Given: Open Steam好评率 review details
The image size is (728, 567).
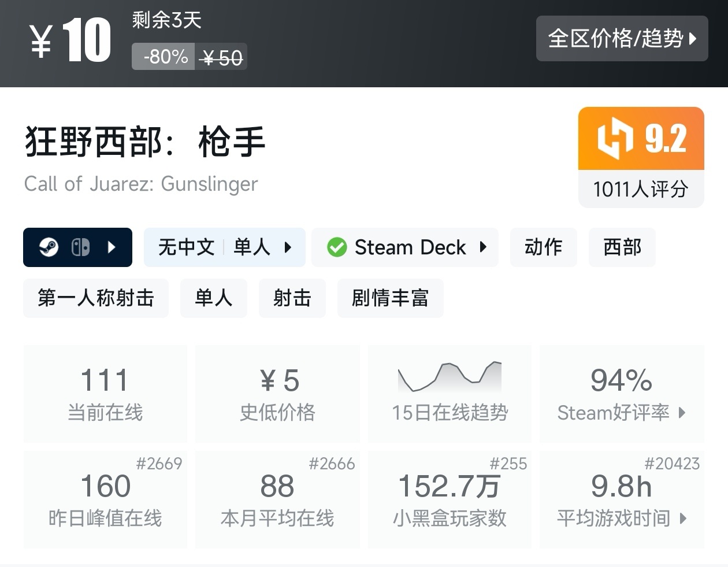Looking at the screenshot, I should [622, 394].
